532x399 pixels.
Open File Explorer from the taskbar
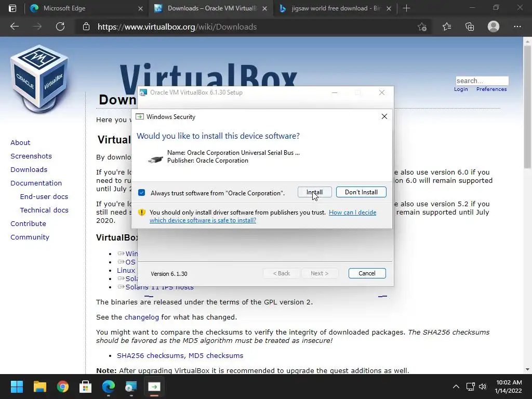point(39,387)
